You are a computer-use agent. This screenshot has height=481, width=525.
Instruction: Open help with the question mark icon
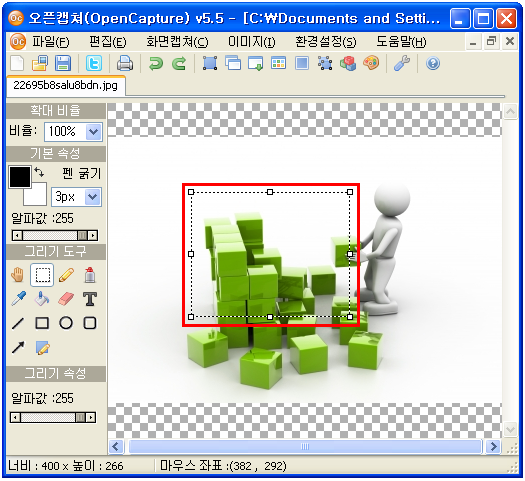433,63
